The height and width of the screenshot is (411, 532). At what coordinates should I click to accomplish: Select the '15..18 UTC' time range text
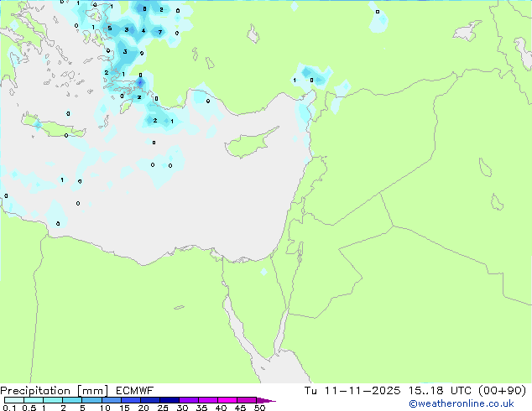[x=440, y=391]
